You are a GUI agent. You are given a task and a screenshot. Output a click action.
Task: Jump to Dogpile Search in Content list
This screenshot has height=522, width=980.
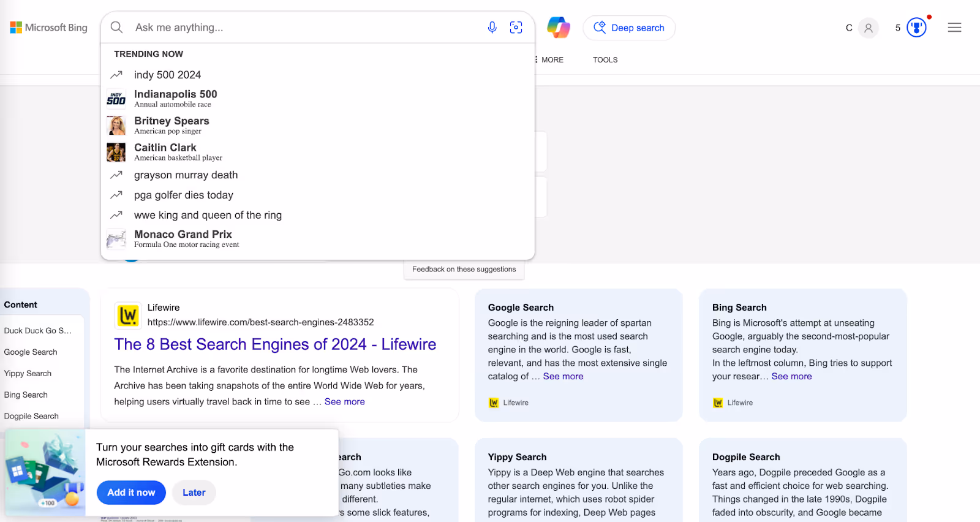point(31,416)
